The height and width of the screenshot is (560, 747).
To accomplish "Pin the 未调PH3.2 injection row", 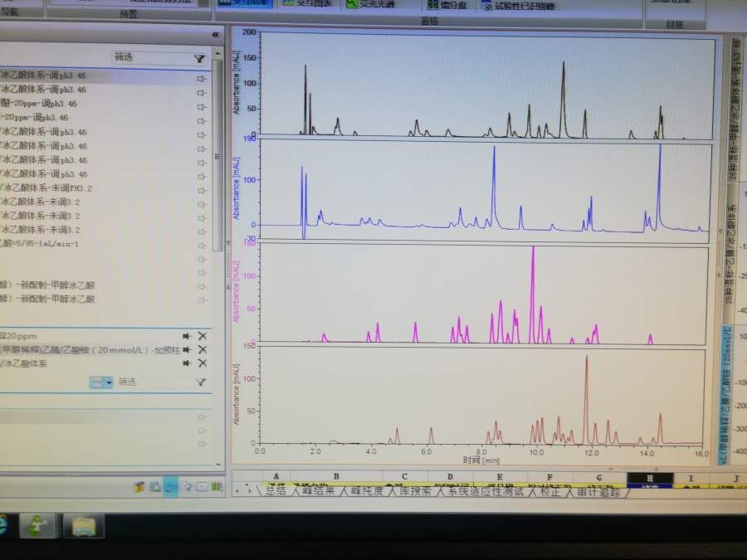I will tap(201, 188).
